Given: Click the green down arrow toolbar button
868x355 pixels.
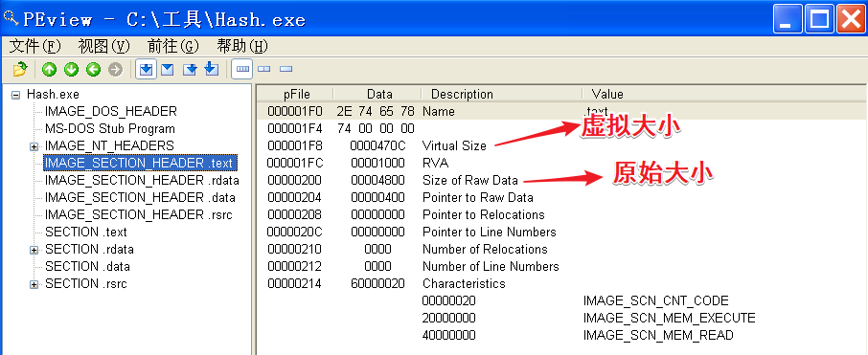Looking at the screenshot, I should click(72, 69).
